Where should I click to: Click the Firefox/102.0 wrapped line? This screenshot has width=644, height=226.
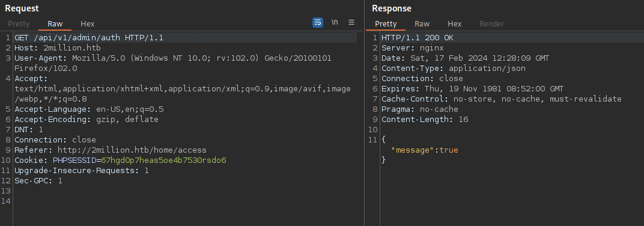(x=46, y=69)
